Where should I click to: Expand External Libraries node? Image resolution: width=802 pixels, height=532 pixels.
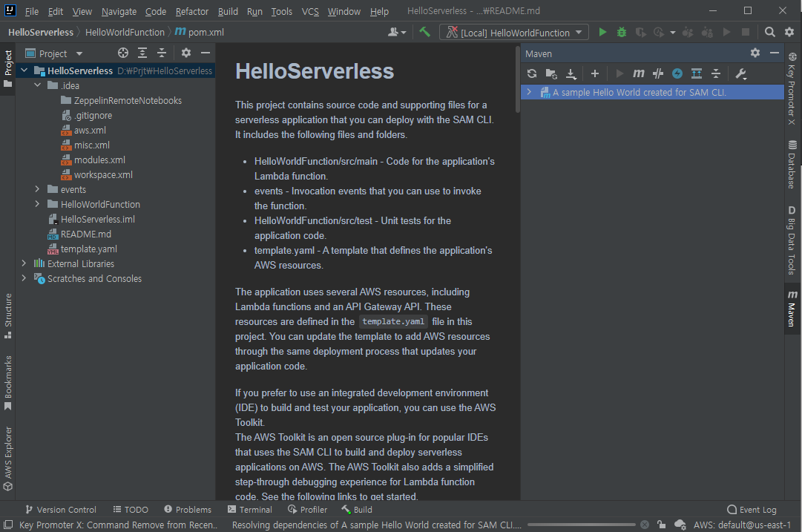[24, 263]
